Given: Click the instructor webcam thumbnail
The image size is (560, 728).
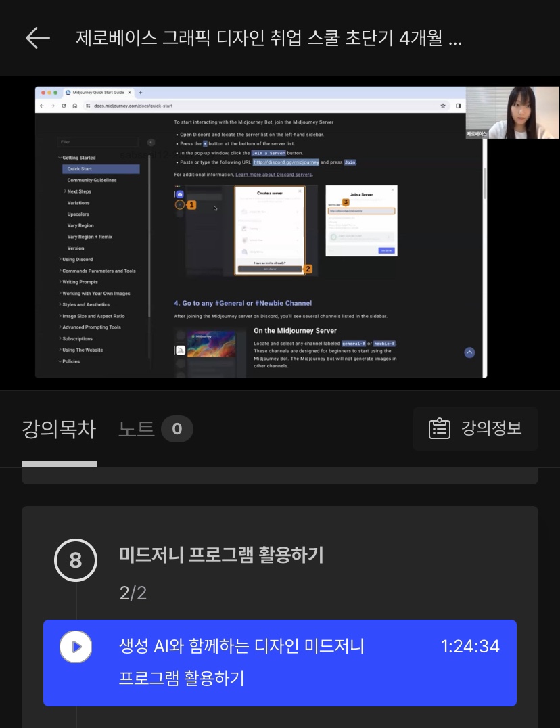Looking at the screenshot, I should pos(512,112).
